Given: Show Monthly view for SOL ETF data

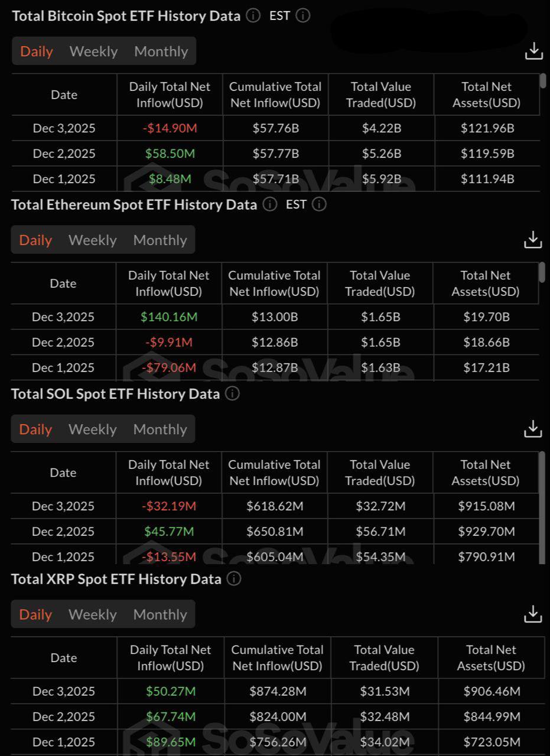Looking at the screenshot, I should pyautogui.click(x=160, y=429).
